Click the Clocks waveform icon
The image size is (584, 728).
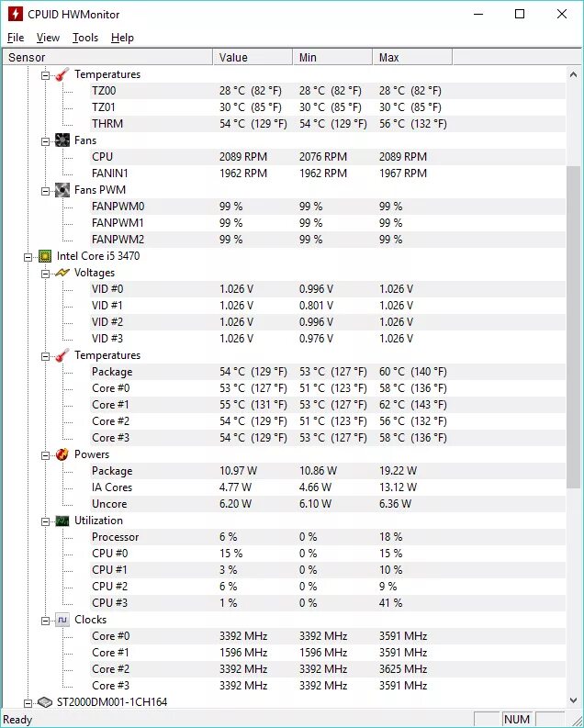(x=62, y=620)
